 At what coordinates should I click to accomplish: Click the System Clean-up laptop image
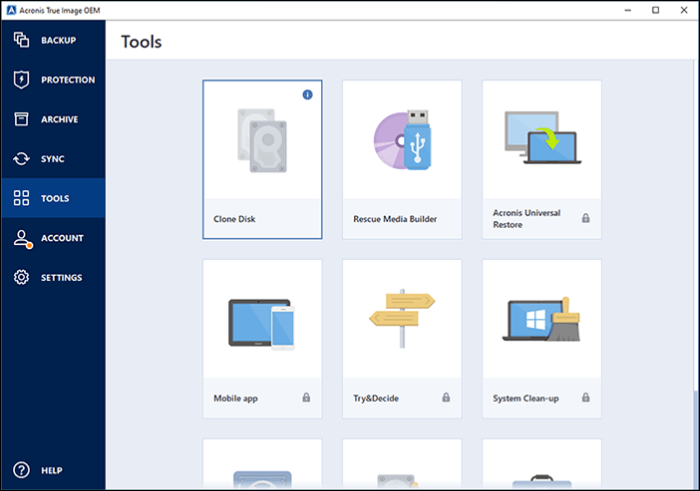(541, 322)
